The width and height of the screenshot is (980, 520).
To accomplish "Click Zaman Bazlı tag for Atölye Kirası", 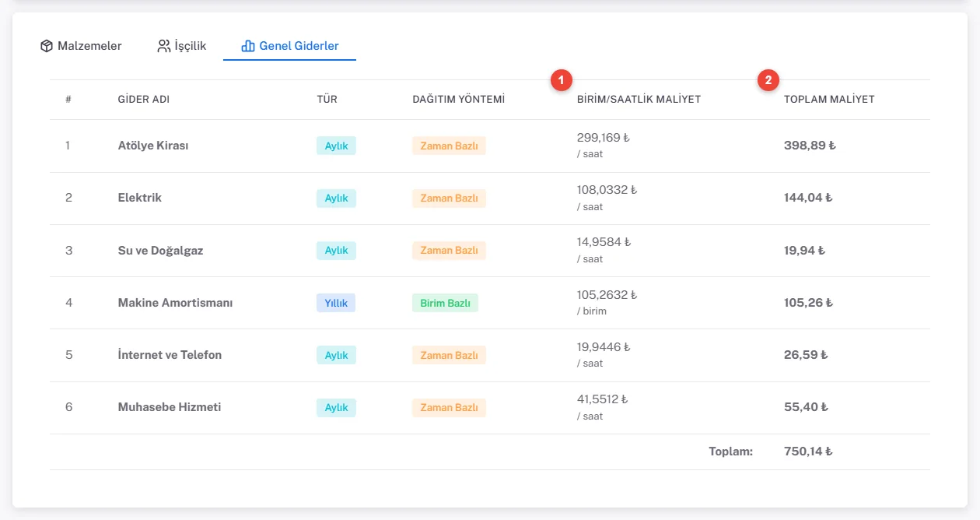I will 449,146.
